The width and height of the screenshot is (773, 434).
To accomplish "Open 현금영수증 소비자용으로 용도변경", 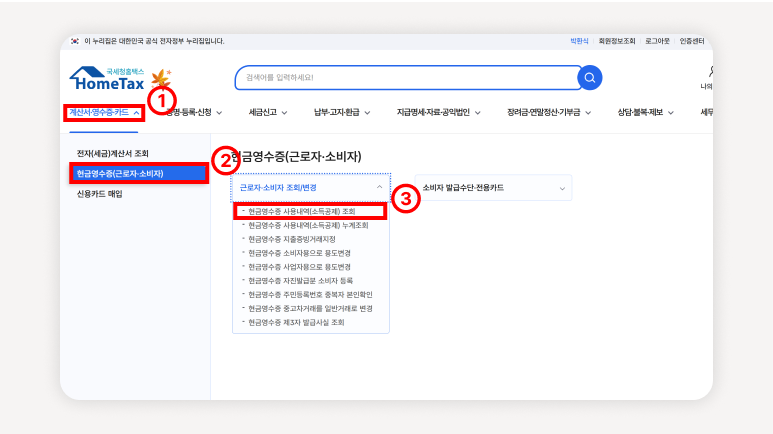I will tap(299, 253).
